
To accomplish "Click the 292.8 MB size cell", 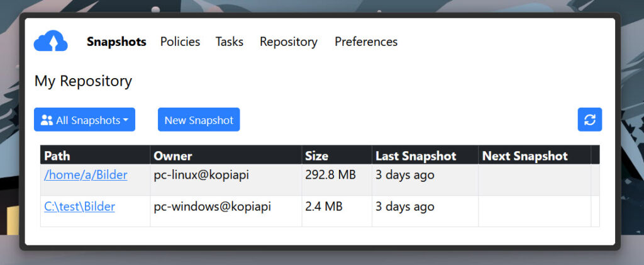I will [x=330, y=175].
